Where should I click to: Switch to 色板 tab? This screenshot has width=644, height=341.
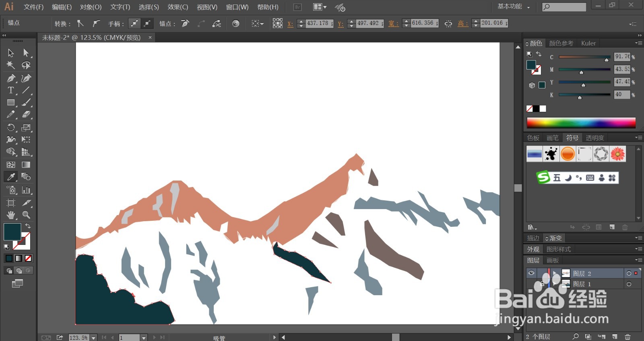tap(533, 138)
